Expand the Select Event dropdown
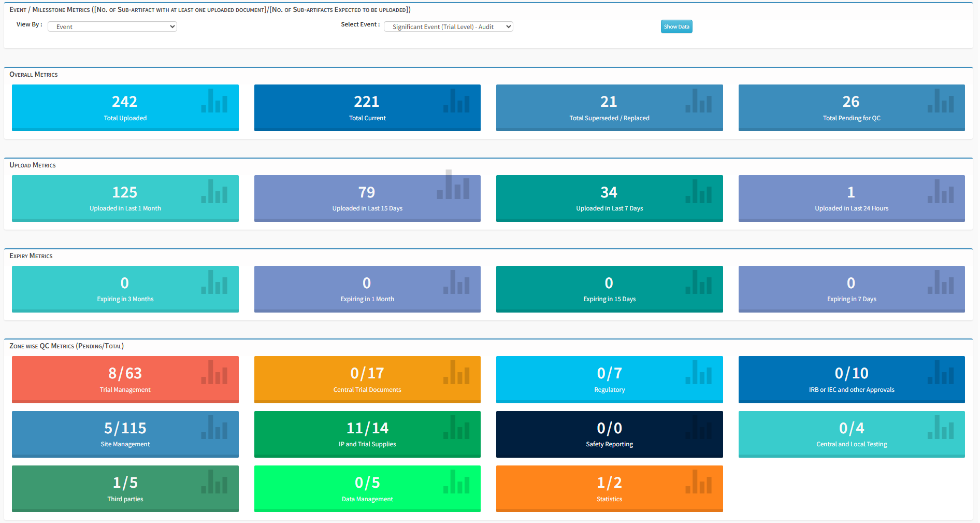 448,26
